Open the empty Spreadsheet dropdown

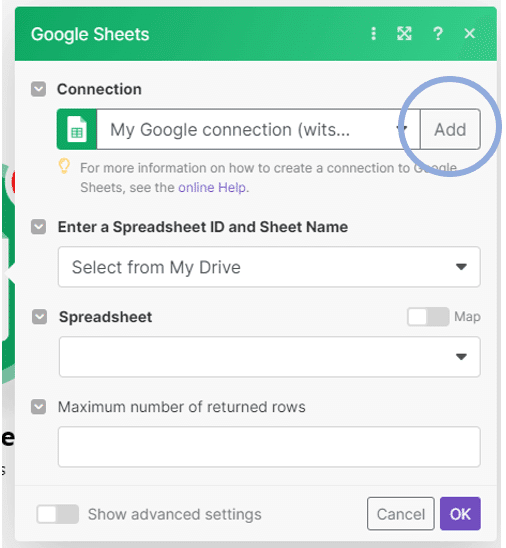[269, 357]
